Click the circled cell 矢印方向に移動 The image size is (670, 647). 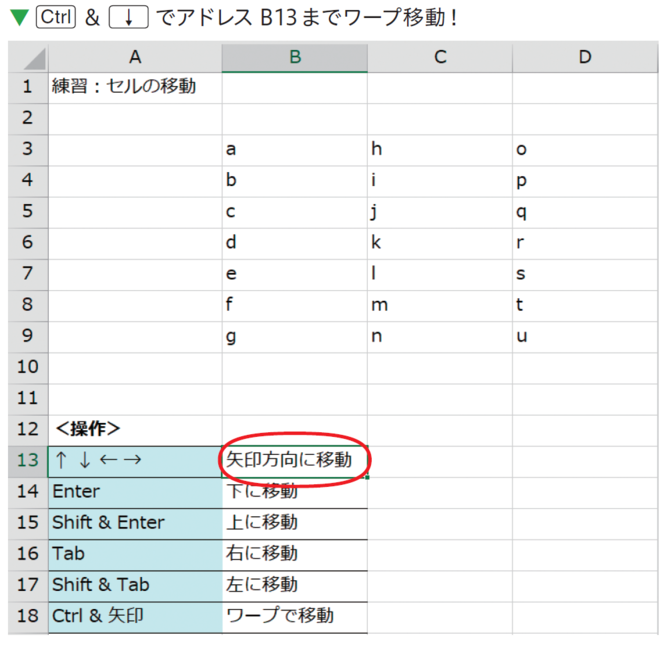click(295, 461)
